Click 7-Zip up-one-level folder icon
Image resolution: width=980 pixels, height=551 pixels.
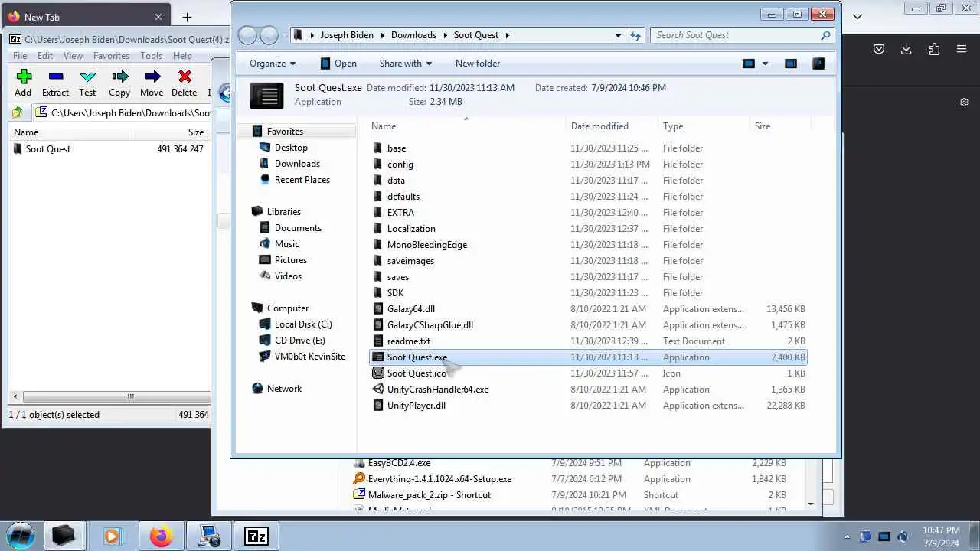[18, 112]
